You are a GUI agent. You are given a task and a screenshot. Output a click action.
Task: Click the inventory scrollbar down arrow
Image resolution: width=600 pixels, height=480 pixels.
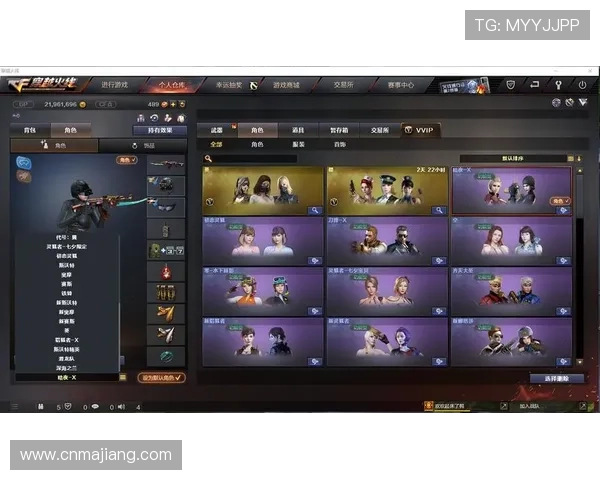[x=580, y=362]
